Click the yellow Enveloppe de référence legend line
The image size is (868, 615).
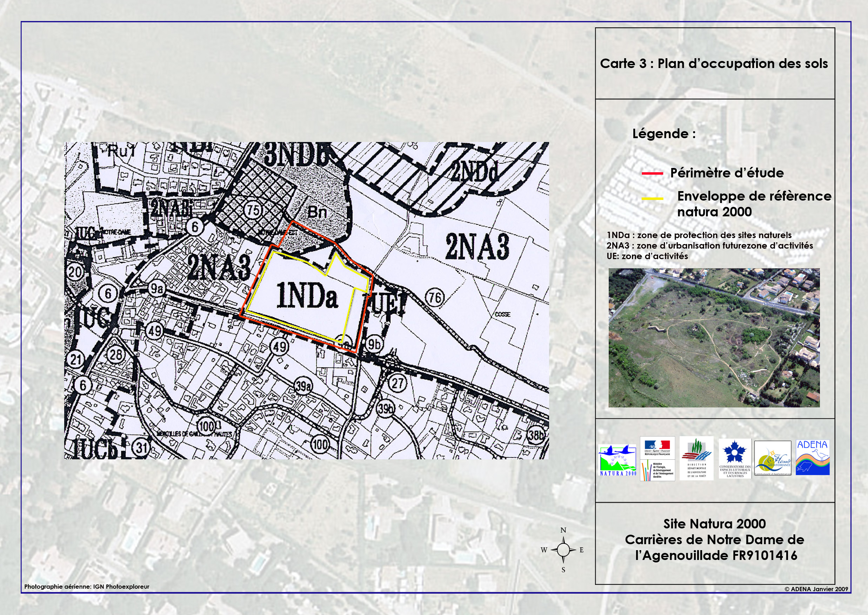[x=652, y=198]
